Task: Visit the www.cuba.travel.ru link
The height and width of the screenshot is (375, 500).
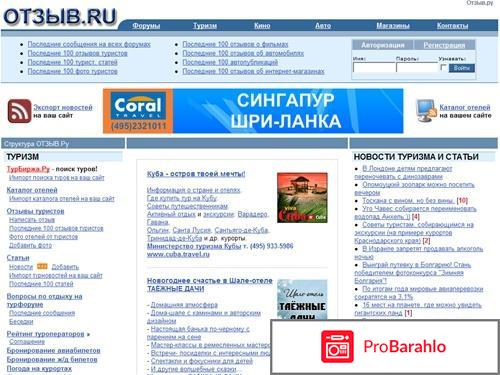Action: pos(178,254)
